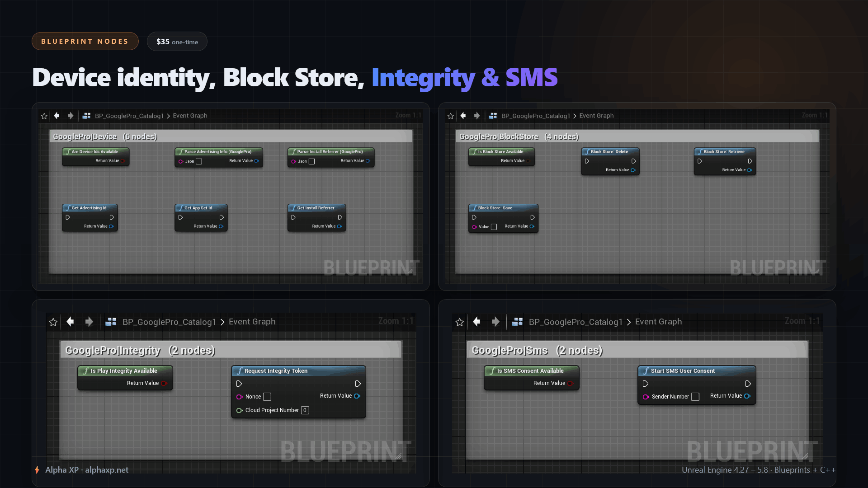The width and height of the screenshot is (868, 488).
Task: Select the Get App Set Id node title
Action: (198, 208)
